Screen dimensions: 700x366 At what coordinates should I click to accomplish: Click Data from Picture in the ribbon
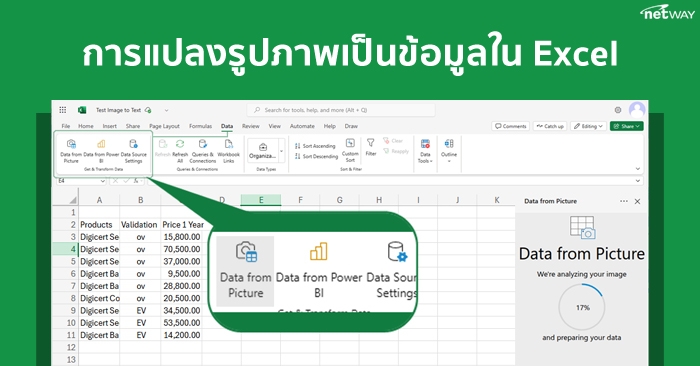(71, 151)
